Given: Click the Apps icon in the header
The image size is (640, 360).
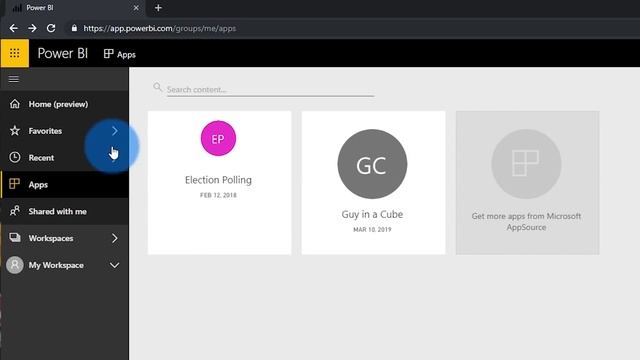Looking at the screenshot, I should point(108,54).
